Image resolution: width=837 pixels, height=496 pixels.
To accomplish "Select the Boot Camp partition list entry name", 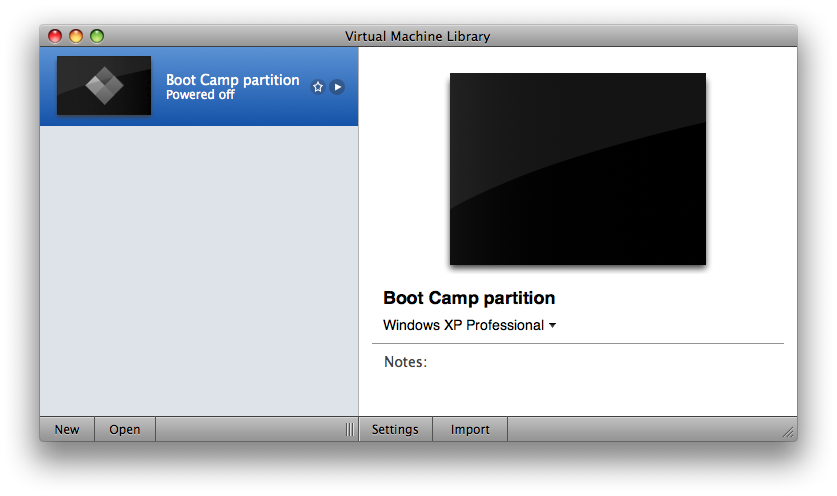I will pyautogui.click(x=233, y=80).
